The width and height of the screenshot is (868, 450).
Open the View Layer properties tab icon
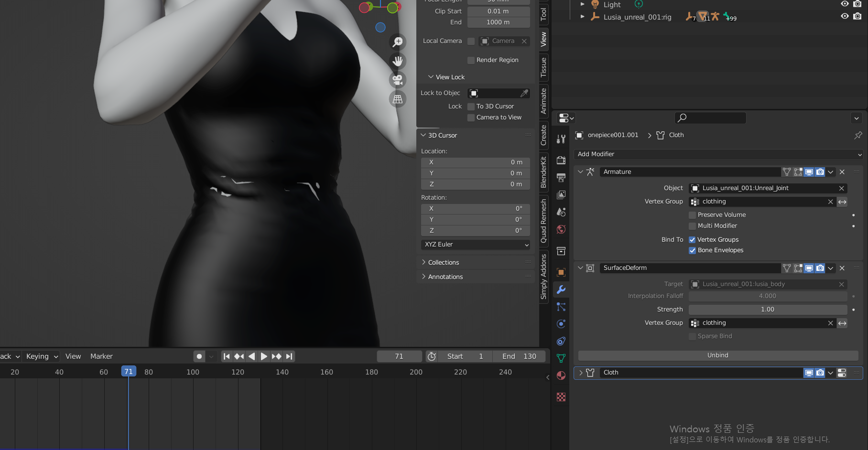click(561, 195)
